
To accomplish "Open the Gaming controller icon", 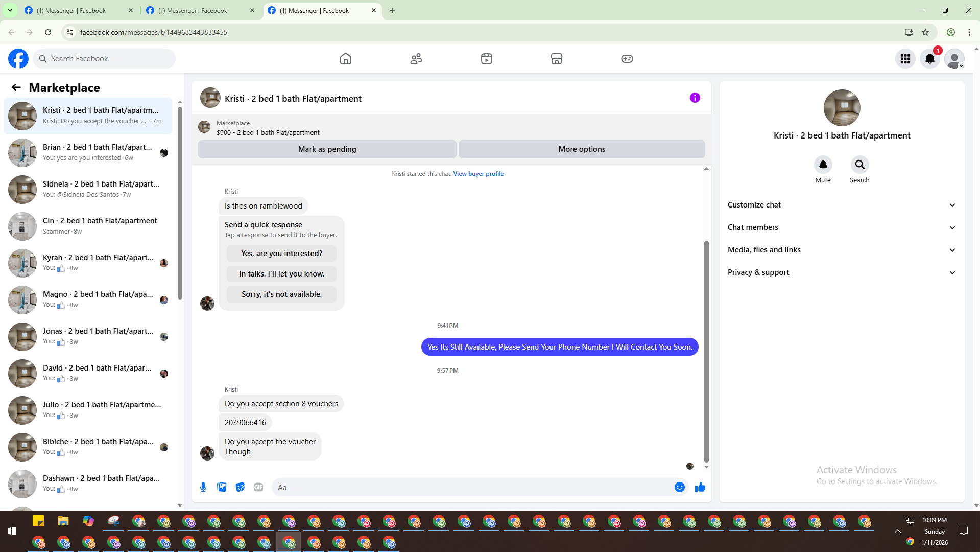I will [x=627, y=59].
